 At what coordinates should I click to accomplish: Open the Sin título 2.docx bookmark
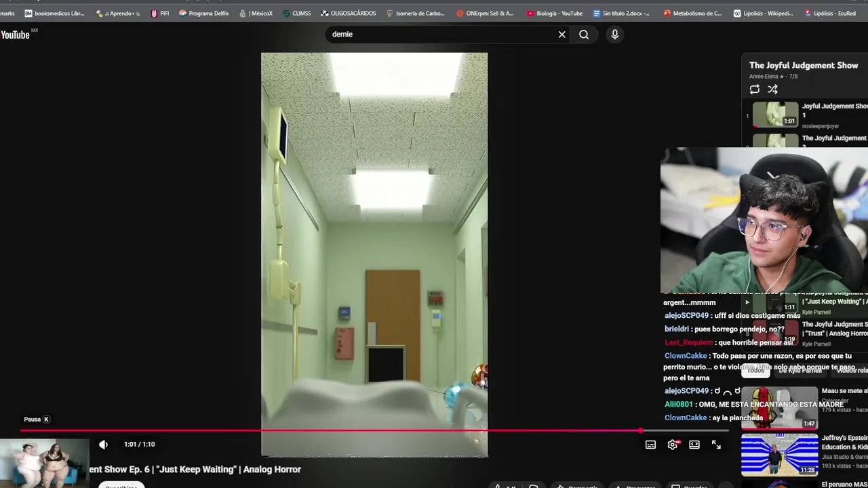tap(621, 13)
